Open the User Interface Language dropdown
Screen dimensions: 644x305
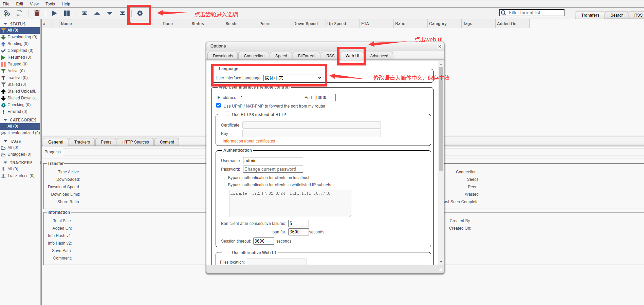tap(293, 78)
